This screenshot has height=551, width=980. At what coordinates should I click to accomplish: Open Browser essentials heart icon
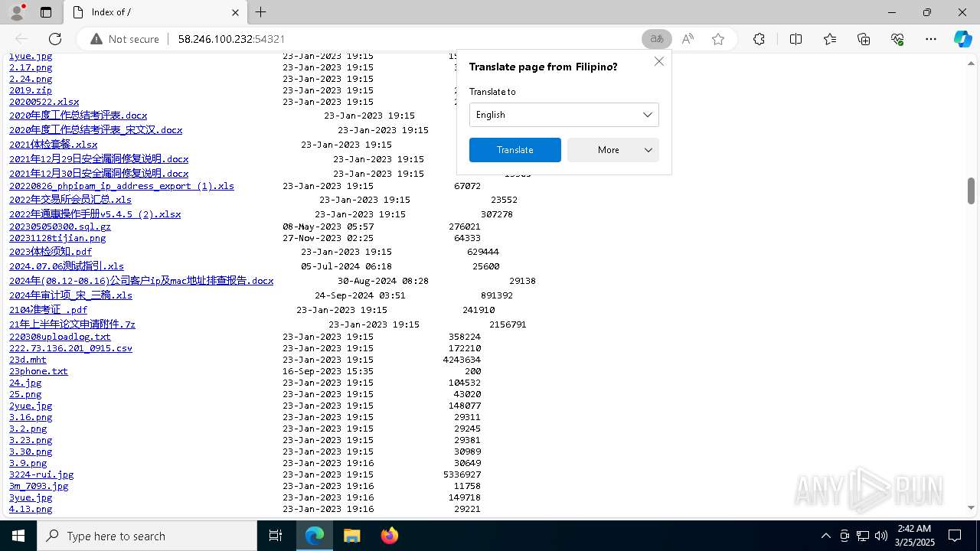click(897, 39)
